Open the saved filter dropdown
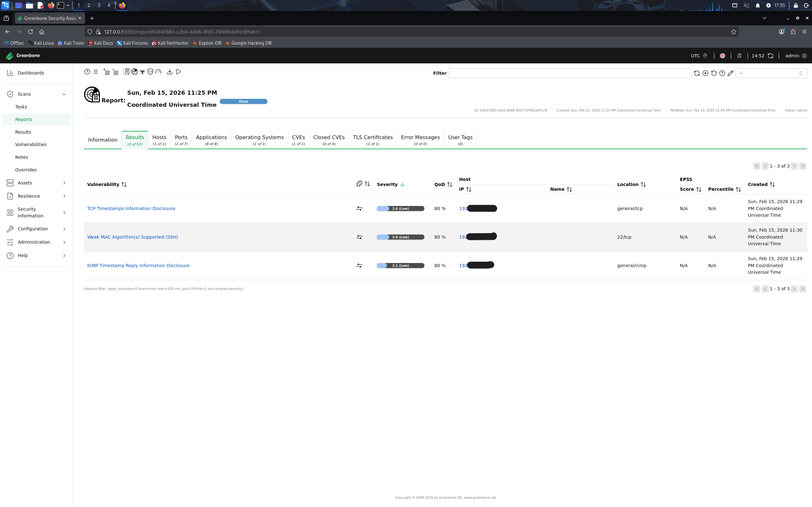Image resolution: width=812 pixels, height=507 pixels. 771,73
